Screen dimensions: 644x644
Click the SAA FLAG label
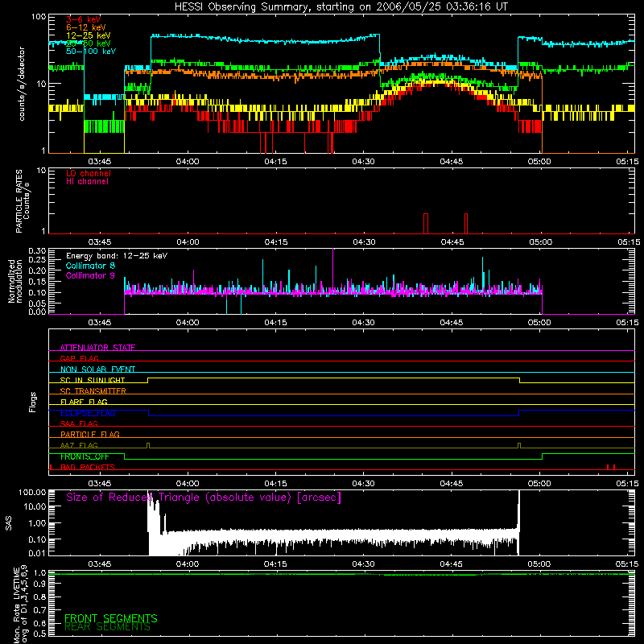click(x=79, y=423)
